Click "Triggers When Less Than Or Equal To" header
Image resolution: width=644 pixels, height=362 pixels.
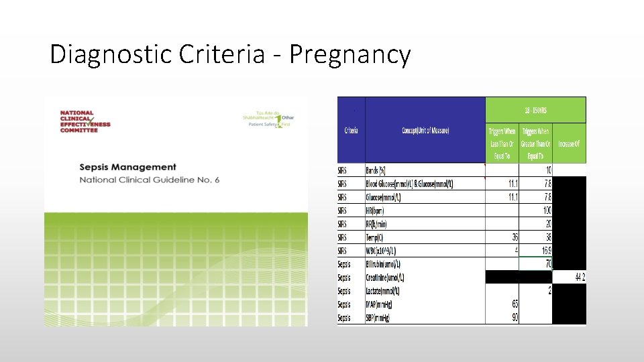[502, 143]
